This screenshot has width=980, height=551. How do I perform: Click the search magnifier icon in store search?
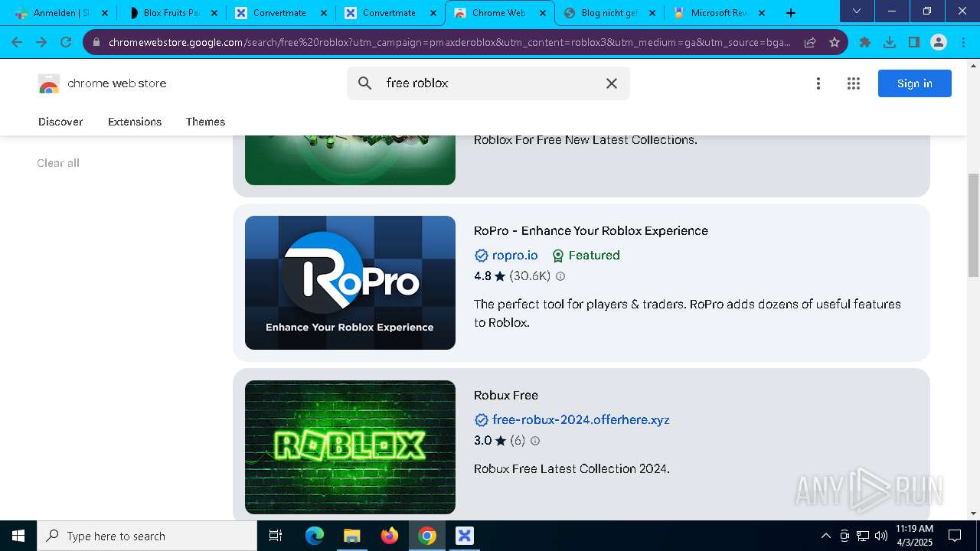pyautogui.click(x=365, y=83)
